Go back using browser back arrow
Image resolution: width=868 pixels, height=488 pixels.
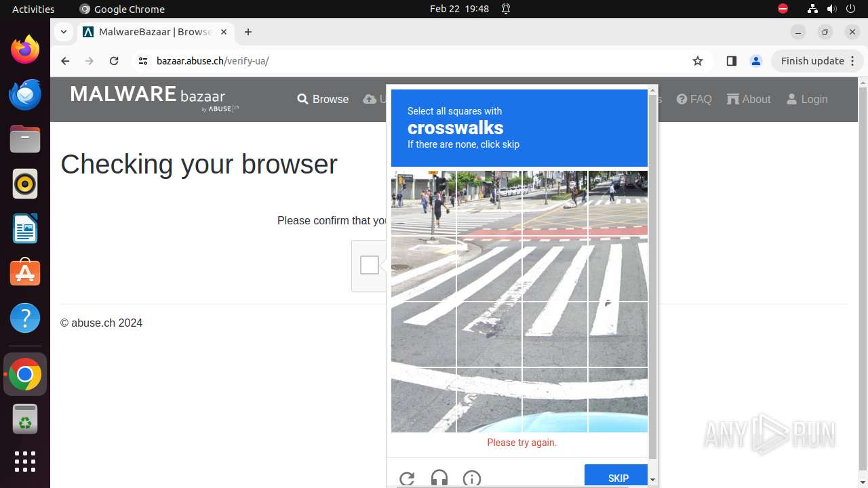[x=65, y=61]
